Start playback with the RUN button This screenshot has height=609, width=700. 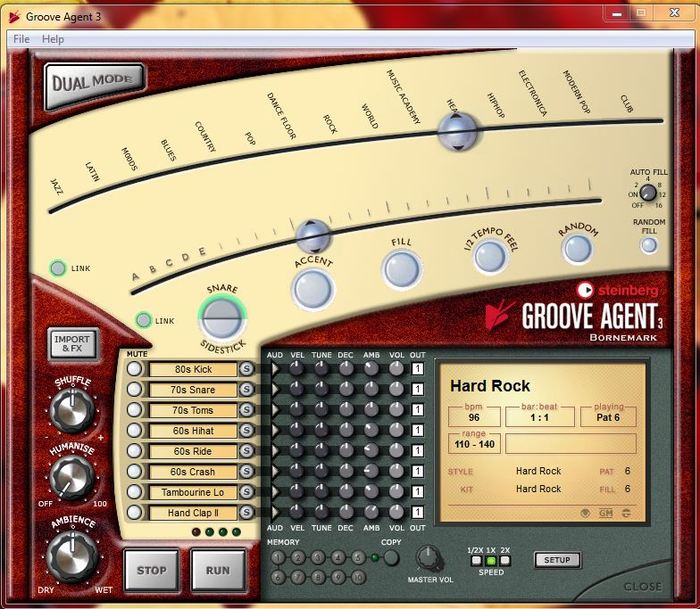[218, 570]
